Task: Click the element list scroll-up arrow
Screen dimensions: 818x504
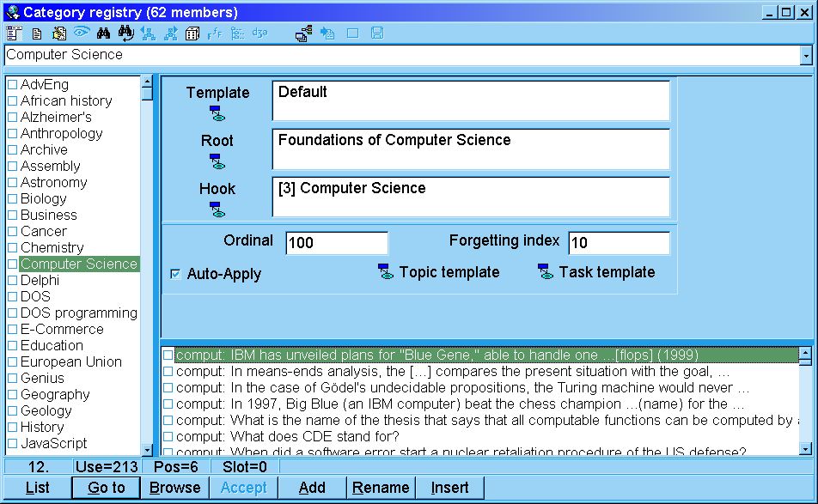Action: tap(805, 354)
